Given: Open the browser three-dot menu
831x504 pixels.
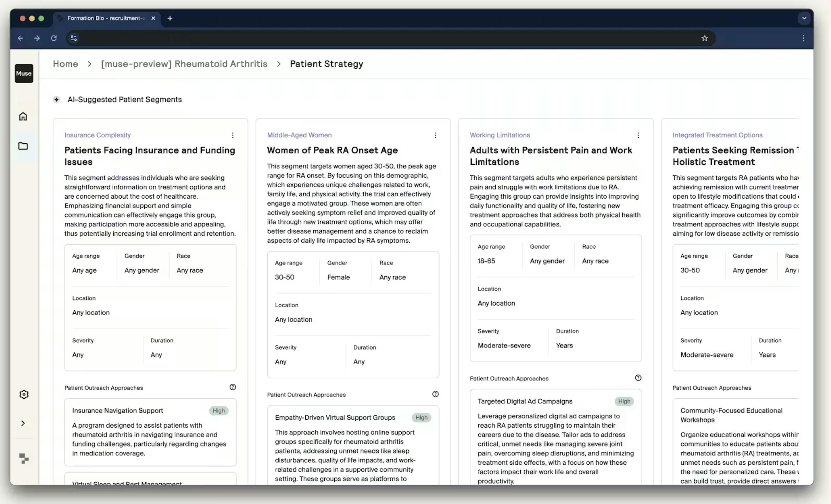Looking at the screenshot, I should (x=803, y=38).
